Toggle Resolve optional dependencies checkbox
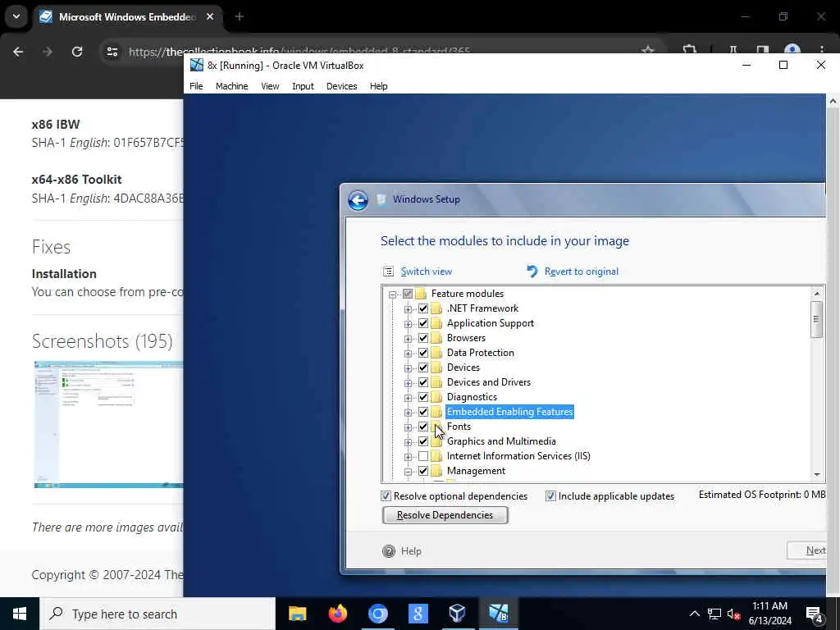The width and height of the screenshot is (840, 630). coord(386,496)
